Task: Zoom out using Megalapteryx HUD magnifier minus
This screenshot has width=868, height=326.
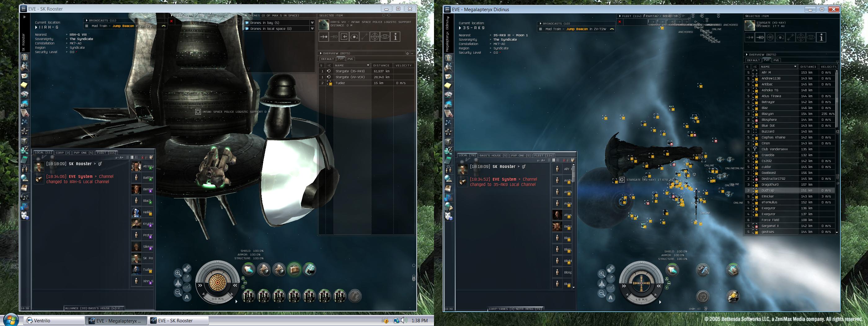Action: tap(601, 294)
